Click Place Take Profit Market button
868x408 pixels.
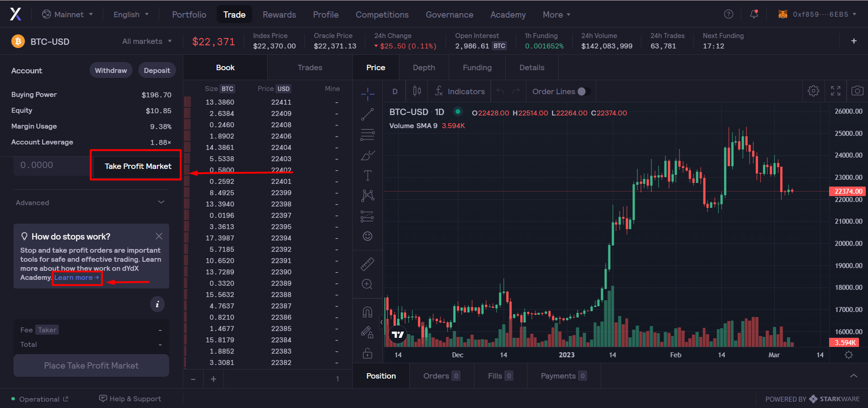91,365
